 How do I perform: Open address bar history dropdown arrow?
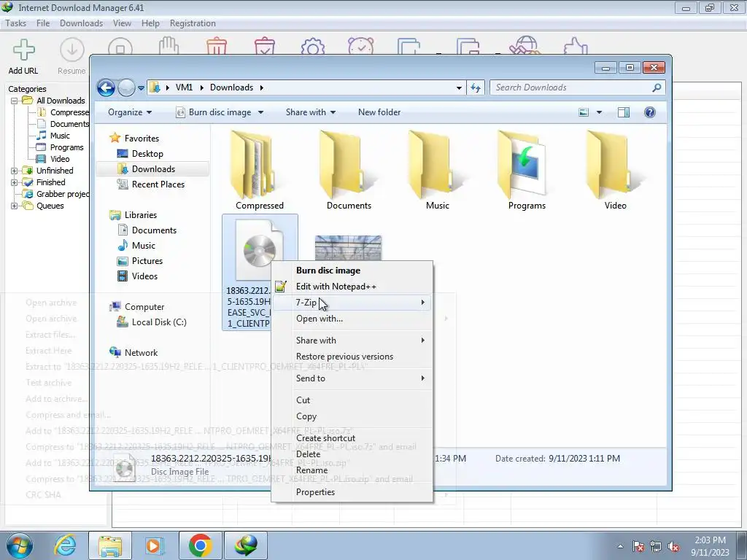pos(459,87)
